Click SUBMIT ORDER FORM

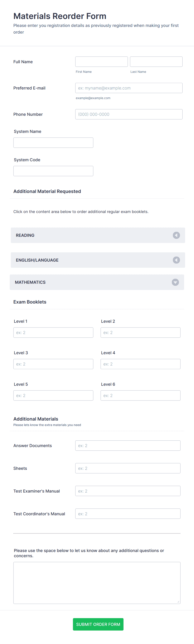(x=98, y=624)
